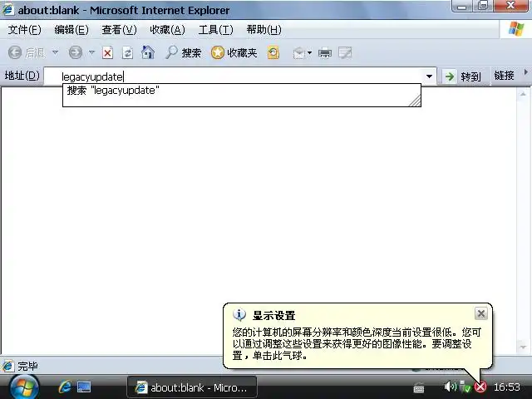Screen dimensions: 532x399
Task: Click the Mail envelope icon
Action: click(x=299, y=53)
